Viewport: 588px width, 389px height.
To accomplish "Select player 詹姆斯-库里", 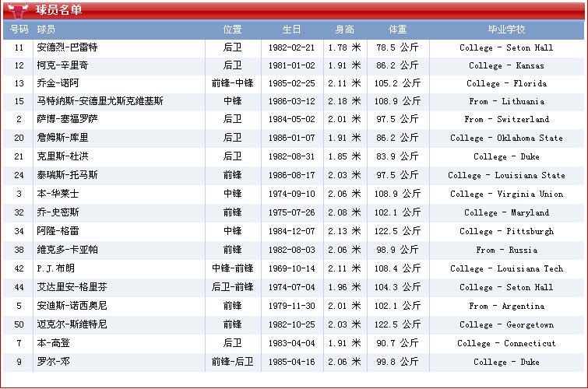I will coord(62,138).
